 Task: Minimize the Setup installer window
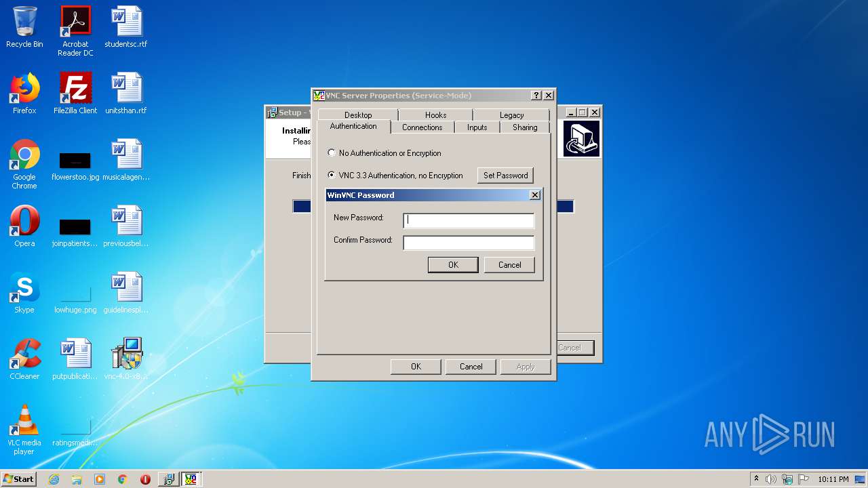point(571,113)
